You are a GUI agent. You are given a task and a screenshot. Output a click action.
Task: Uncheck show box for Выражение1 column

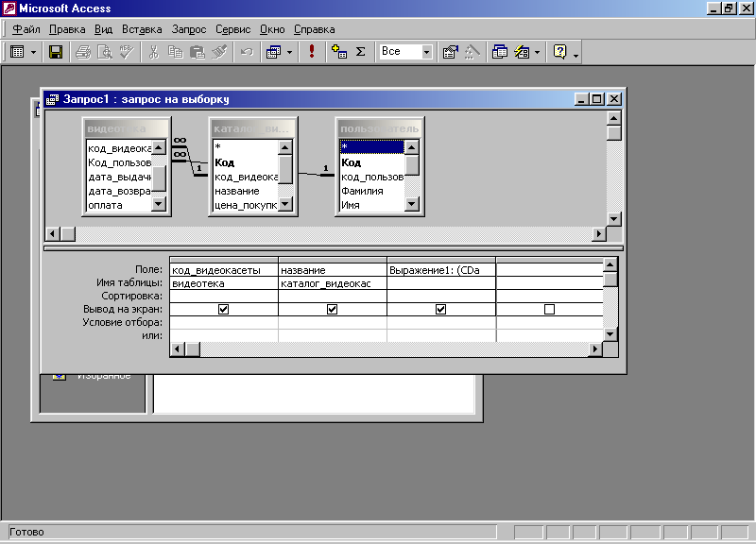click(x=440, y=310)
